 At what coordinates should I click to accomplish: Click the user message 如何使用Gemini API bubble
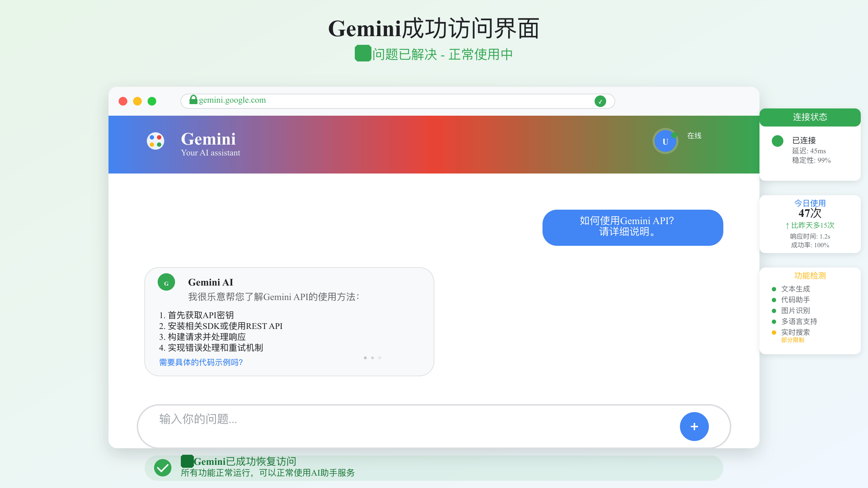(633, 228)
